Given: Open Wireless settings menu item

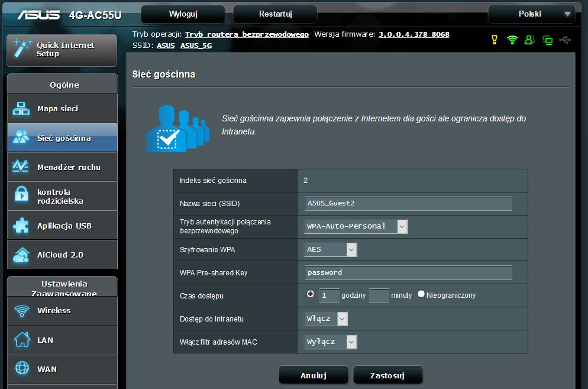Looking at the screenshot, I should [x=62, y=311].
